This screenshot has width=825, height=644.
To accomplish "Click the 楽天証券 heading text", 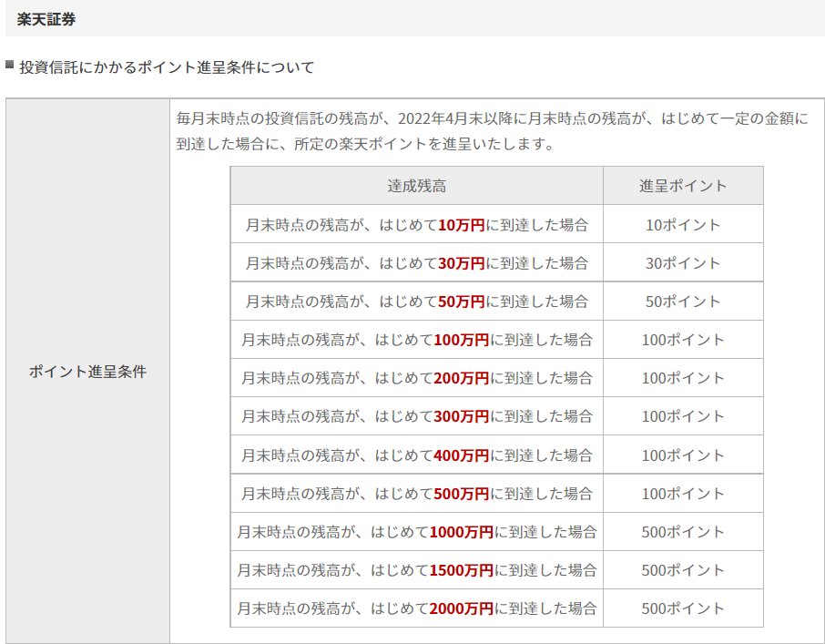I will 46,19.
